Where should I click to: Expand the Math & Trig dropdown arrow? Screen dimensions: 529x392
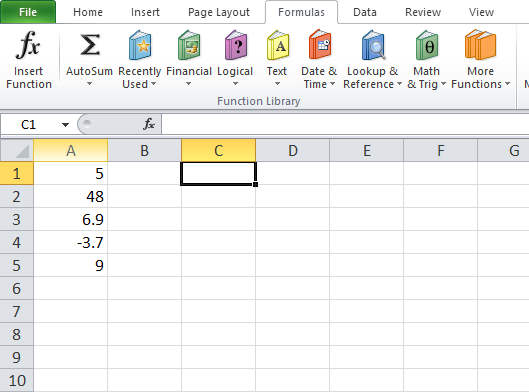pos(443,84)
